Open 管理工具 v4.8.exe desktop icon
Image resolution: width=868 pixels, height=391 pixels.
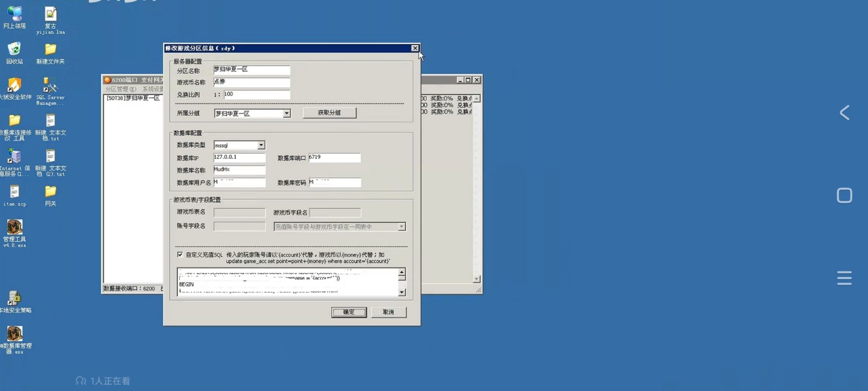[14, 228]
